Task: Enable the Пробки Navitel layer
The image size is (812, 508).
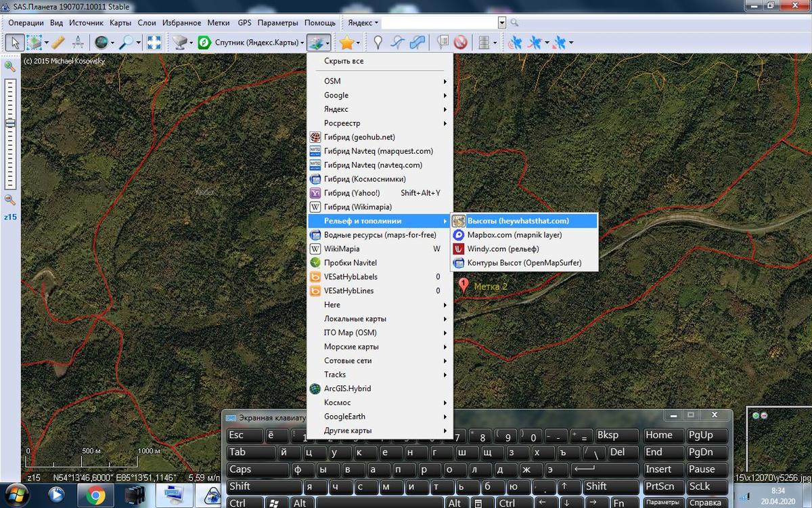Action: click(x=380, y=263)
